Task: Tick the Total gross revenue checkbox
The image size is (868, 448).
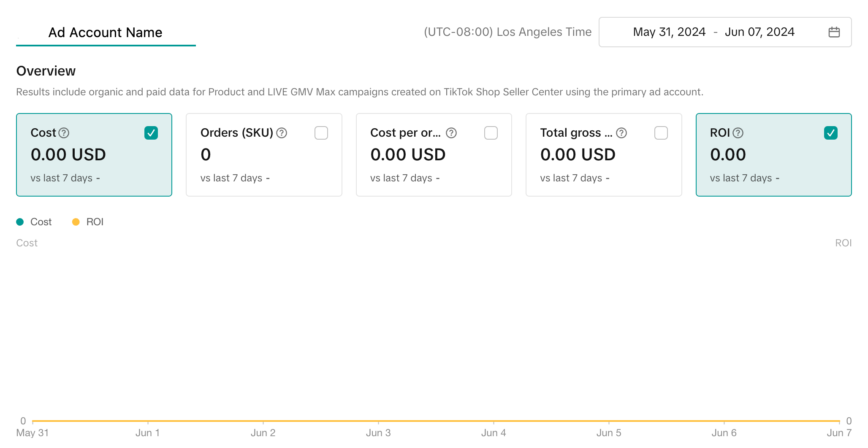Action: [661, 133]
